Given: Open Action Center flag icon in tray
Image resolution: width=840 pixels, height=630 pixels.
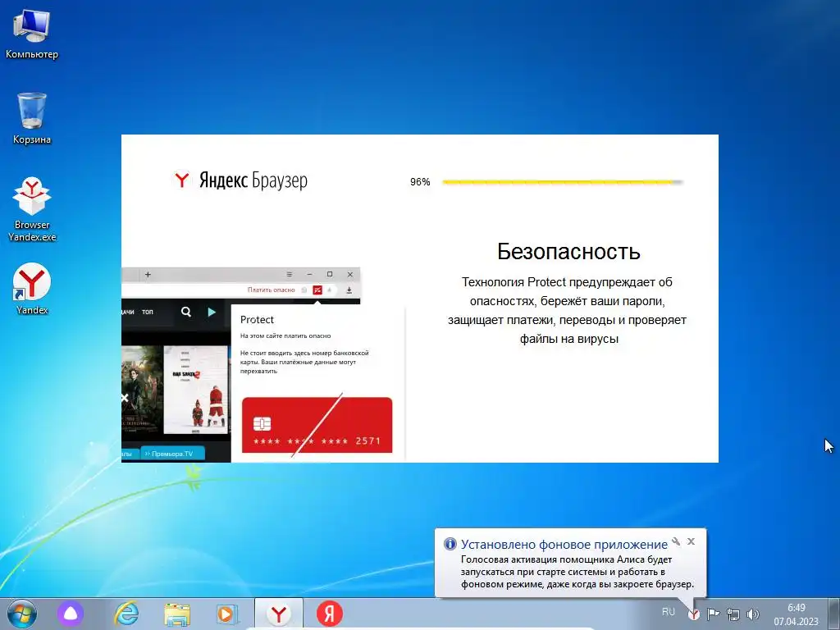Looking at the screenshot, I should coord(713,614).
